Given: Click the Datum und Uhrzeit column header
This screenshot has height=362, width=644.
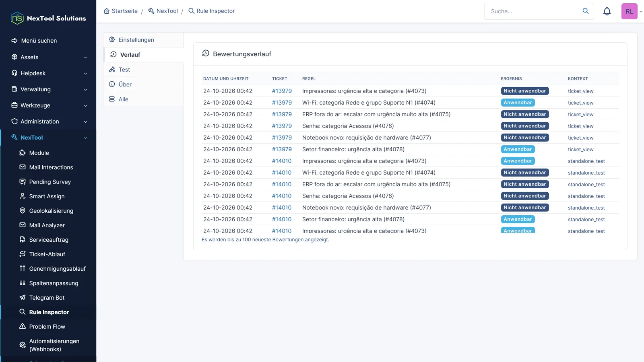Looking at the screenshot, I should [x=226, y=79].
